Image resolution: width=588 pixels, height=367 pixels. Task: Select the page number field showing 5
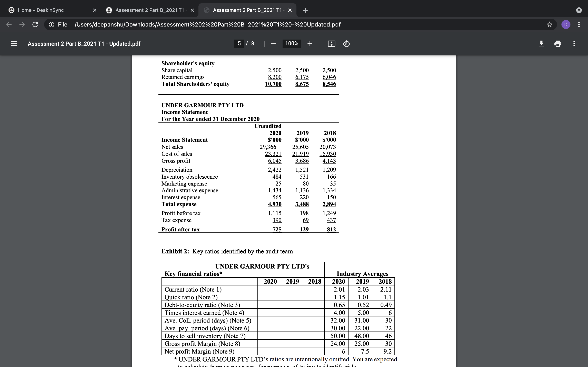[x=239, y=43]
